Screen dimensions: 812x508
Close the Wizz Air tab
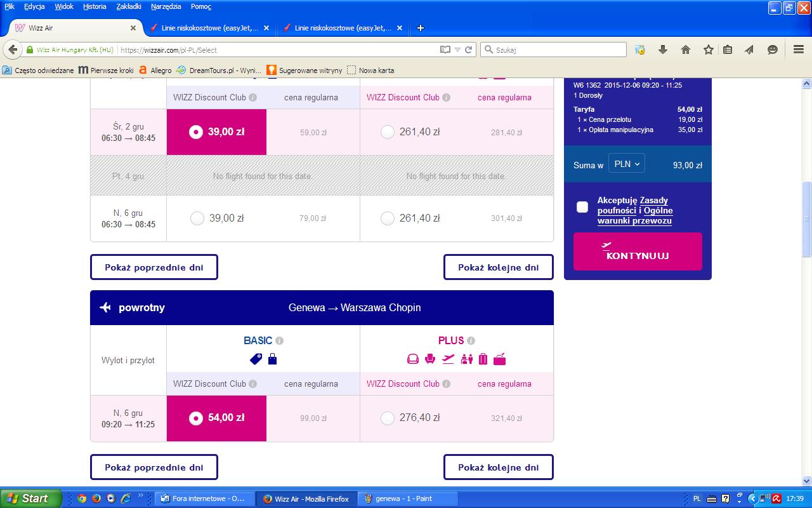click(x=133, y=28)
